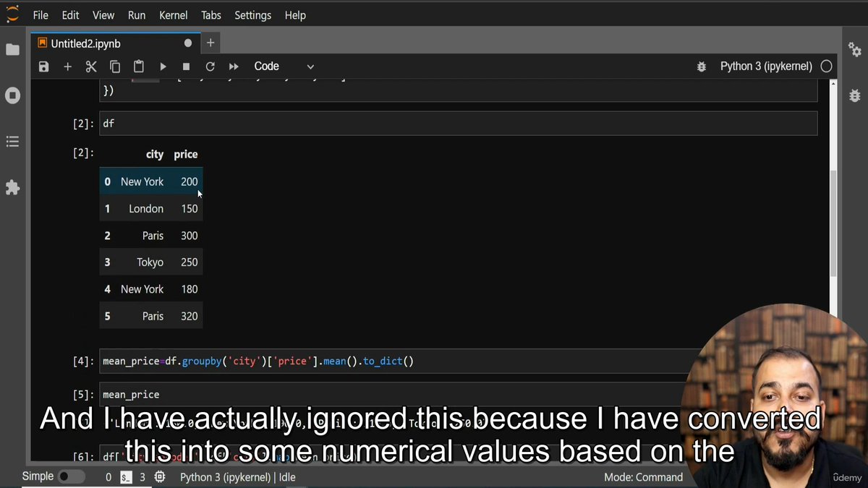This screenshot has height=488, width=868.
Task: Click the terminal count icon in status bar
Action: [x=126, y=477]
